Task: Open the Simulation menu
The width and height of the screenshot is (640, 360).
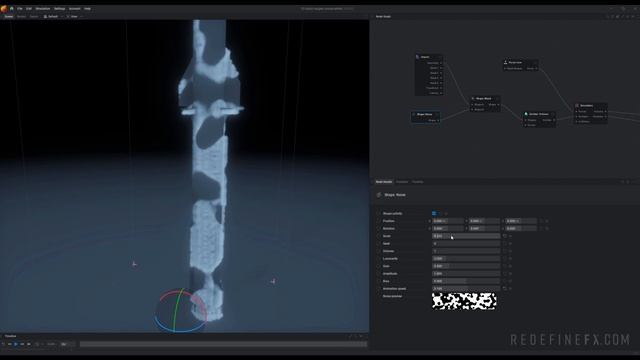Action: pyautogui.click(x=43, y=9)
